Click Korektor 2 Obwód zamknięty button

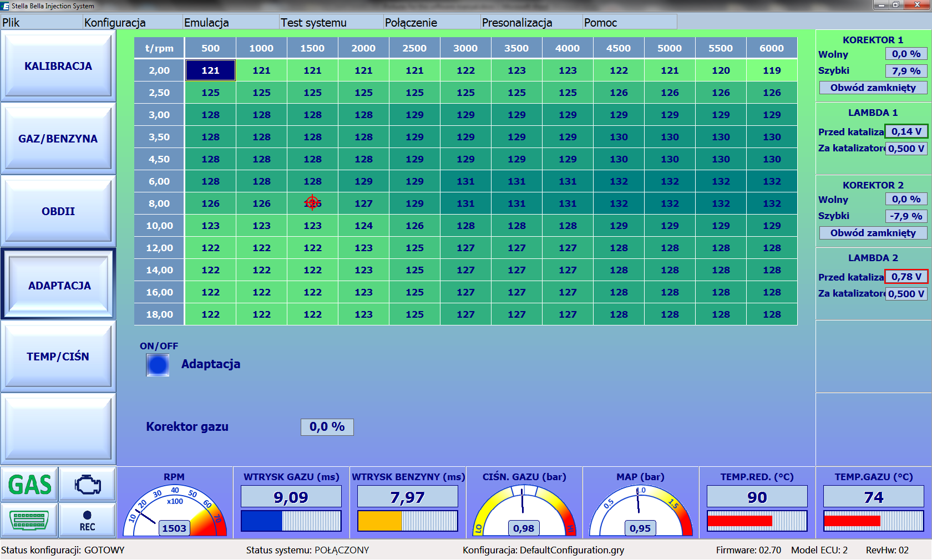[x=873, y=233]
